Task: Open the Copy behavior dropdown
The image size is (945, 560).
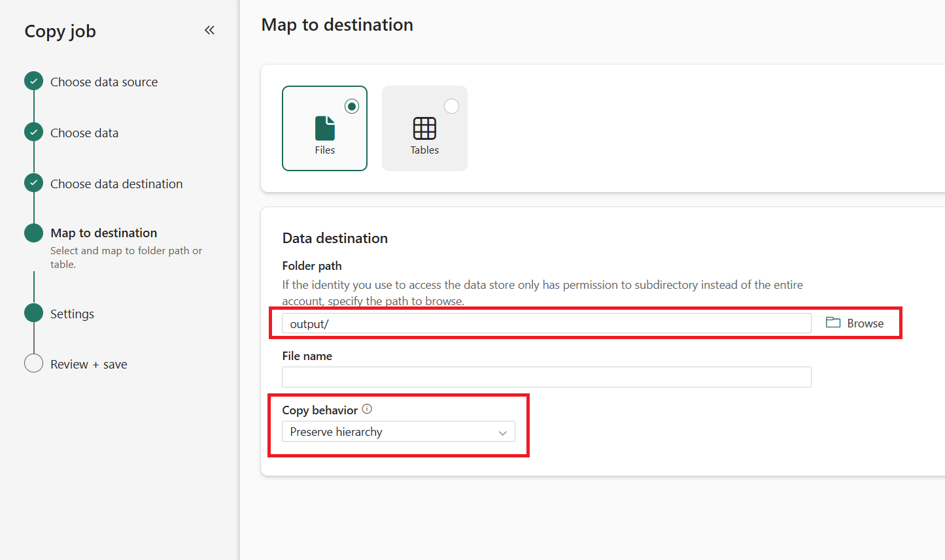Action: [398, 432]
